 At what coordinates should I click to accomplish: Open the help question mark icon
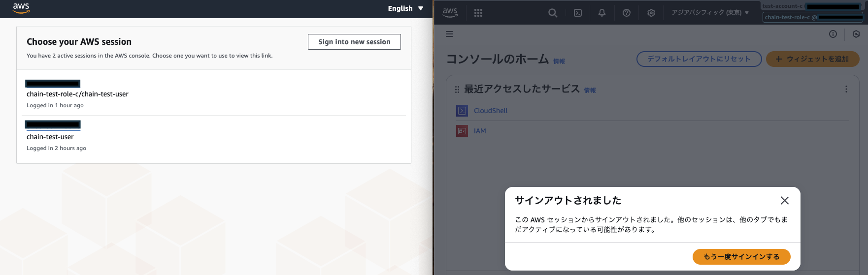[627, 13]
